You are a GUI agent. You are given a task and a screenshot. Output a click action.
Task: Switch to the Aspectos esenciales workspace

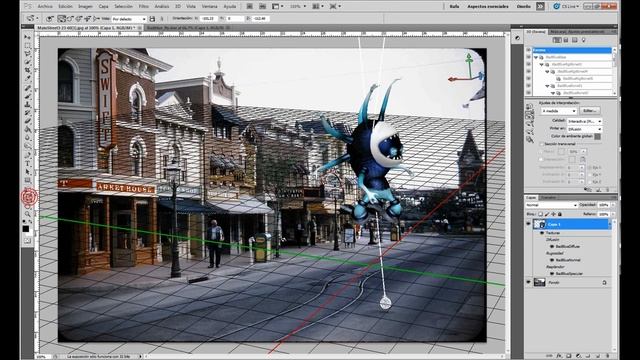488,7
